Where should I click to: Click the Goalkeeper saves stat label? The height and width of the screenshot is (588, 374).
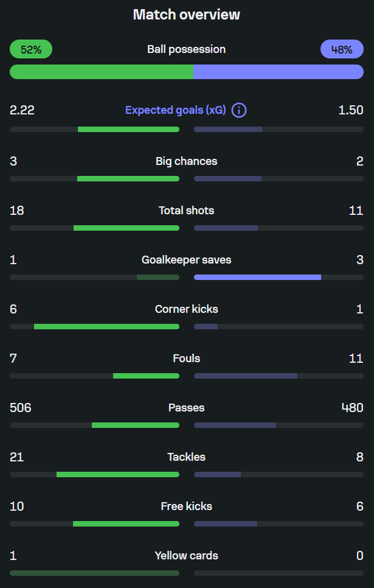(186, 260)
